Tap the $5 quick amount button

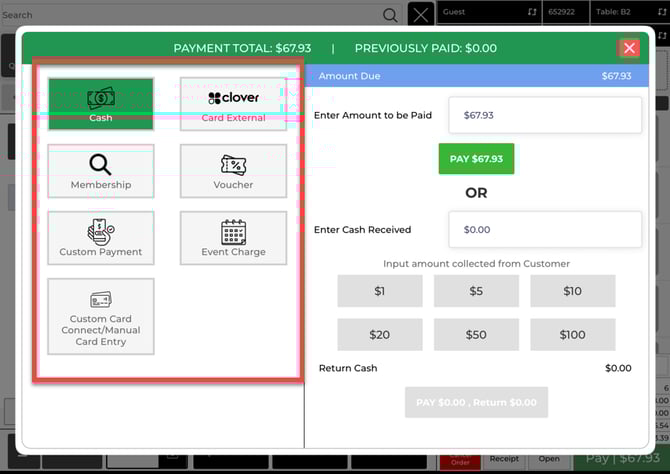tap(476, 291)
